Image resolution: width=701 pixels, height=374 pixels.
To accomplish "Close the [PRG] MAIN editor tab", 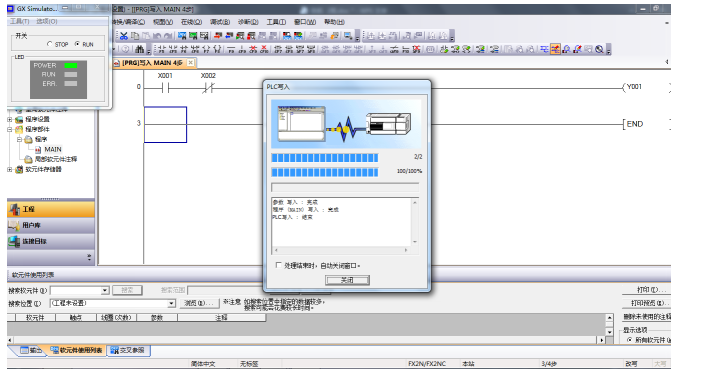I will (x=190, y=63).
